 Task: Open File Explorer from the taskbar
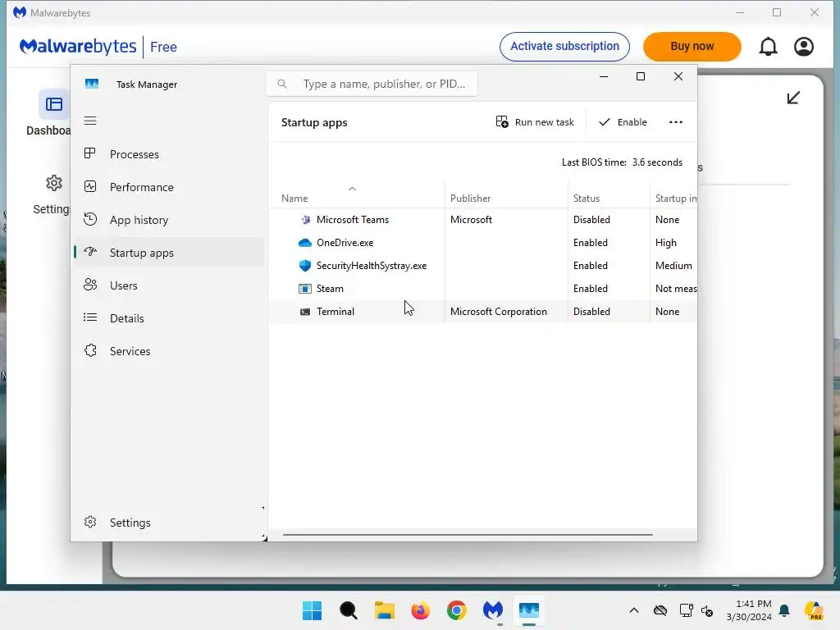[x=384, y=610]
